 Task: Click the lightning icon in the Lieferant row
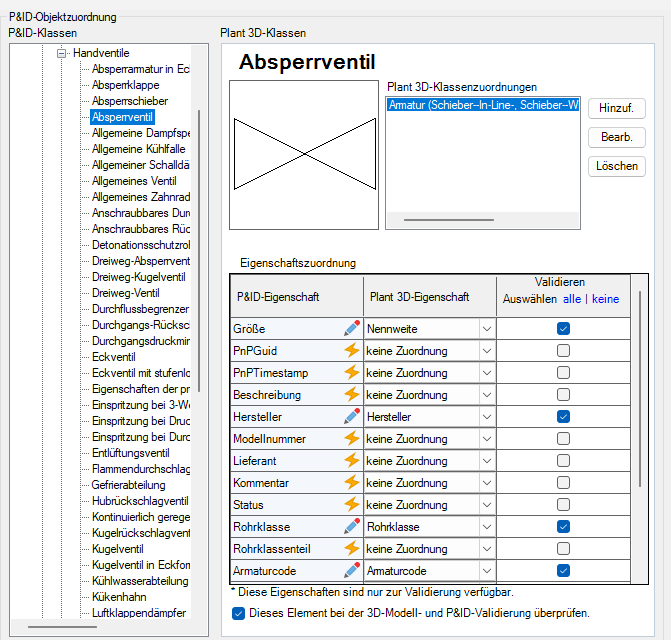[352, 461]
